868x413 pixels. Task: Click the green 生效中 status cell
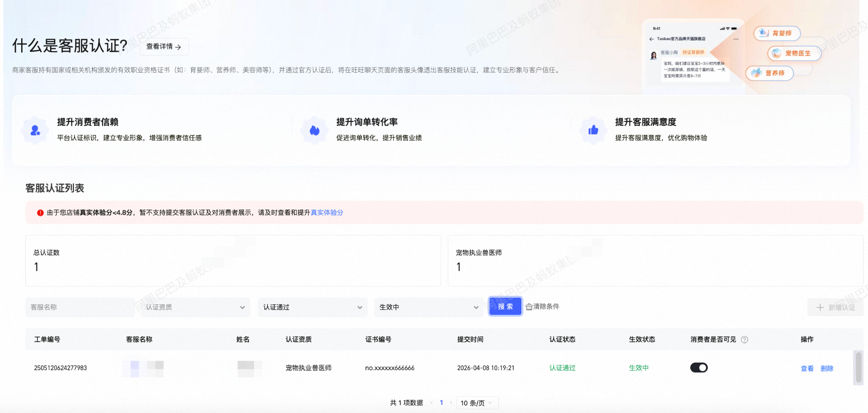(x=639, y=368)
